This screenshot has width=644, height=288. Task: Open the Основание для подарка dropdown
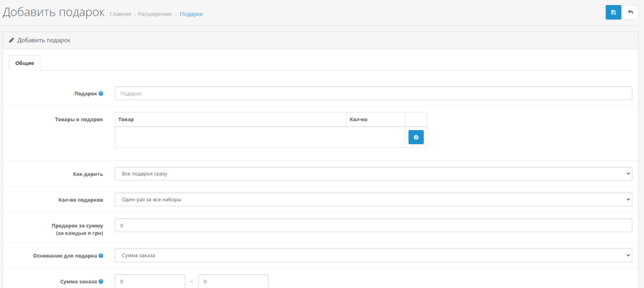[373, 256]
